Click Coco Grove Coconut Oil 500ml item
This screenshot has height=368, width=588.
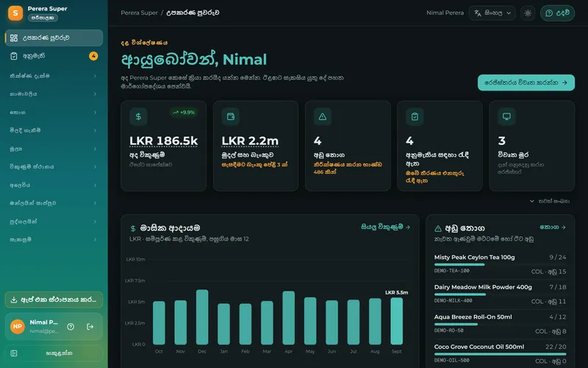(479, 347)
